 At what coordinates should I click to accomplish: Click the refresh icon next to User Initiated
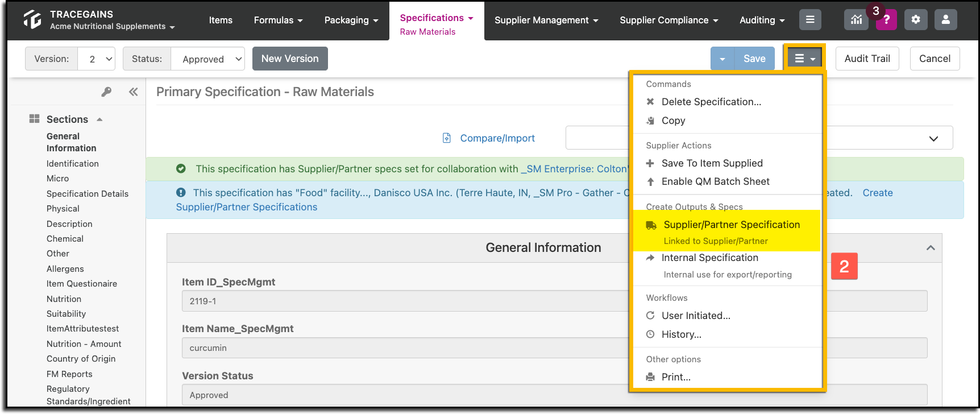650,316
